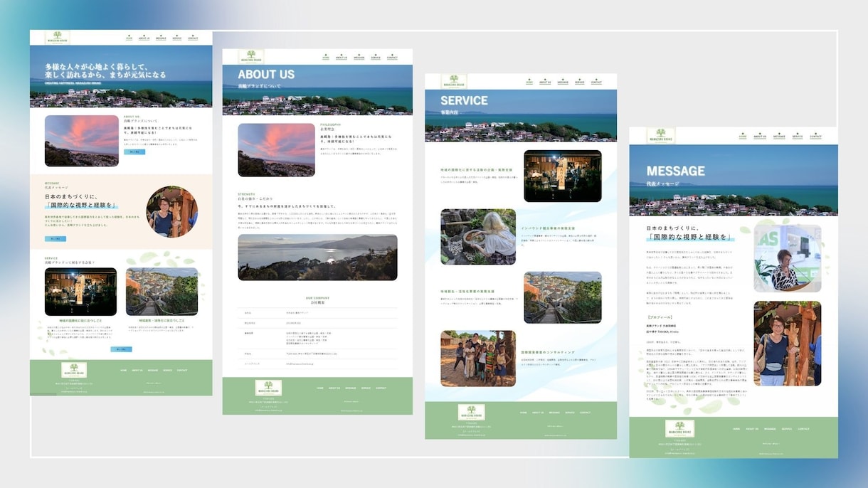
Task: Select HOME in the About Us page top navigation
Action: [325, 57]
